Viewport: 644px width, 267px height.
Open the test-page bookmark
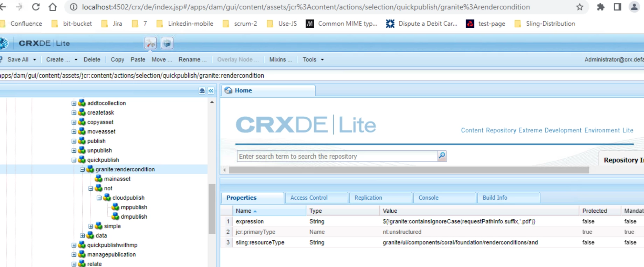click(486, 23)
